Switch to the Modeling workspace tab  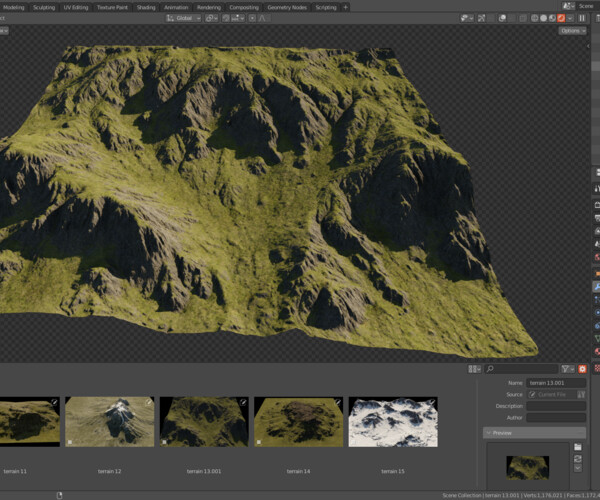(x=13, y=7)
